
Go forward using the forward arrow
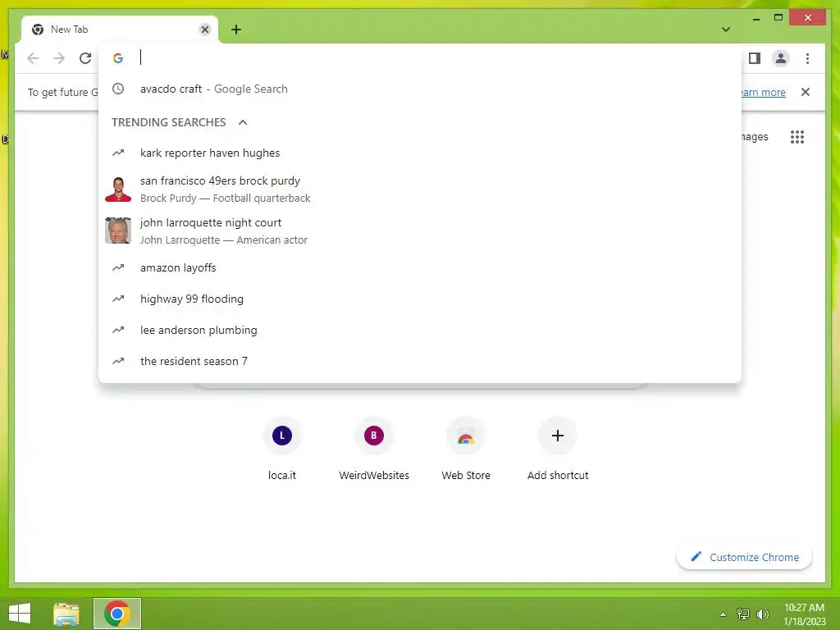pyautogui.click(x=59, y=58)
